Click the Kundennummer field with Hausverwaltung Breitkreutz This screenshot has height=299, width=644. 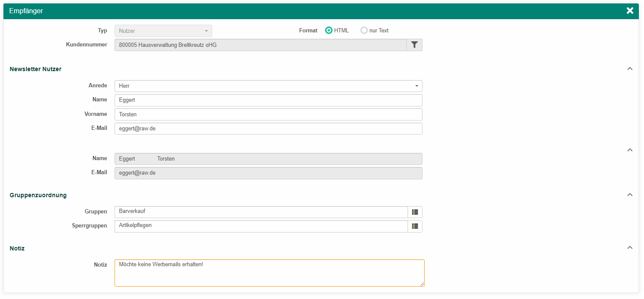[260, 45]
